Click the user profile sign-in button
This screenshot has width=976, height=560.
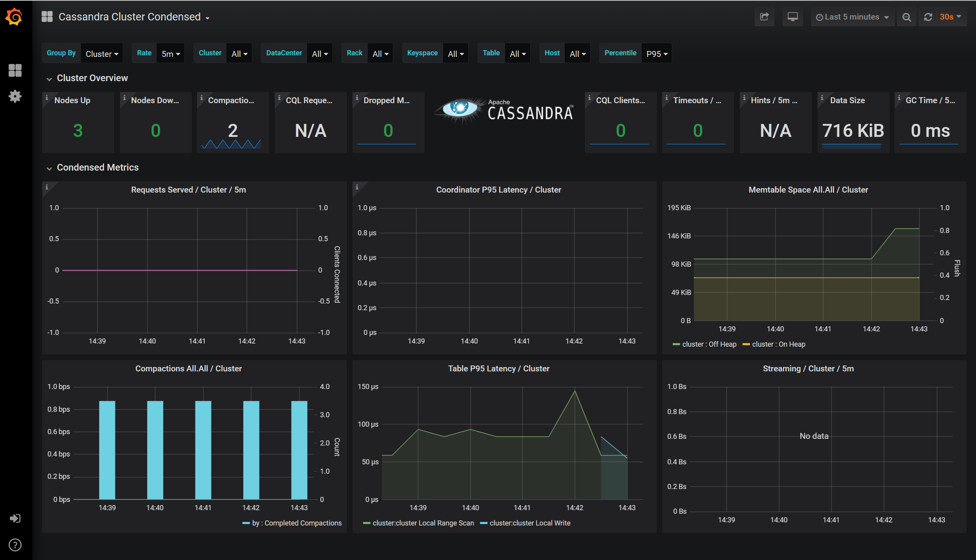point(14,519)
